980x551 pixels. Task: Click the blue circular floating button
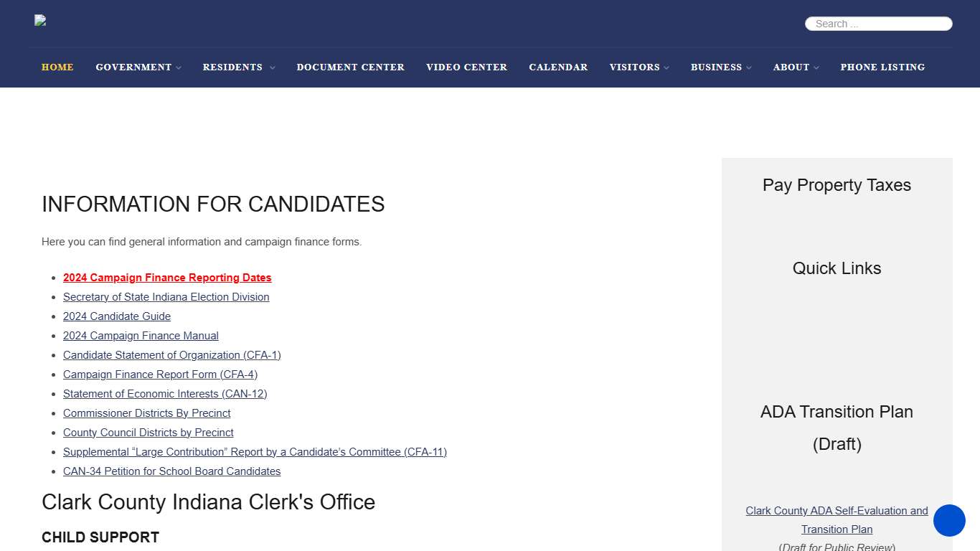coord(949,521)
